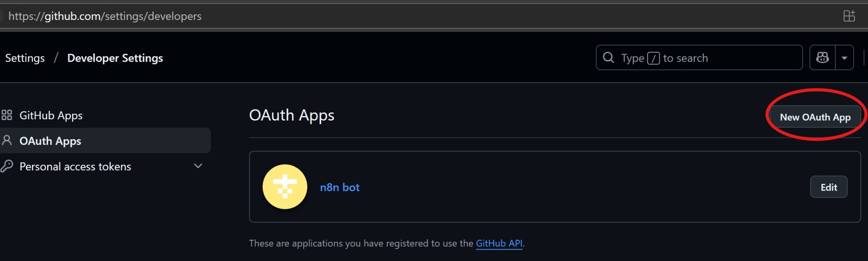Click the github.com URL address bar
The image size is (868, 261).
(x=105, y=16)
